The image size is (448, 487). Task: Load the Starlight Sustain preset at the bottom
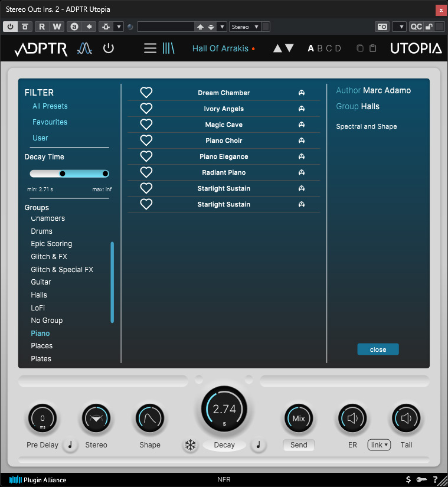pyautogui.click(x=224, y=204)
